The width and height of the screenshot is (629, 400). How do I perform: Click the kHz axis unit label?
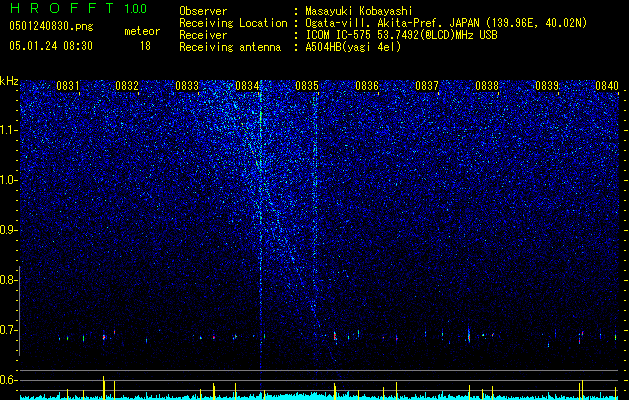point(9,81)
